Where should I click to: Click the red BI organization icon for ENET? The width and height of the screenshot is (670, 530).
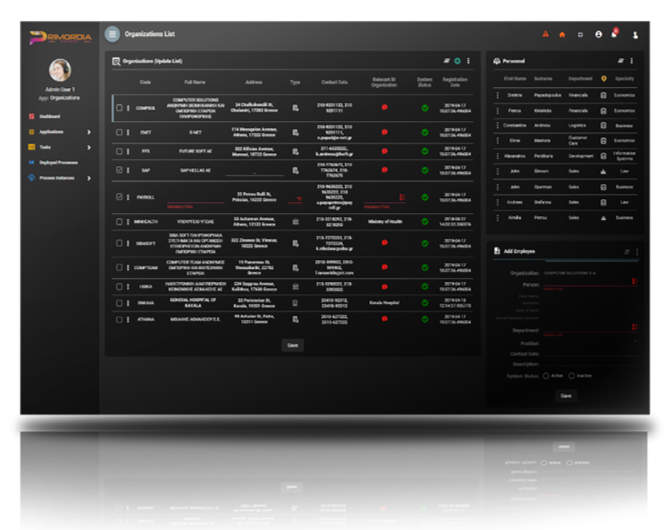(384, 131)
